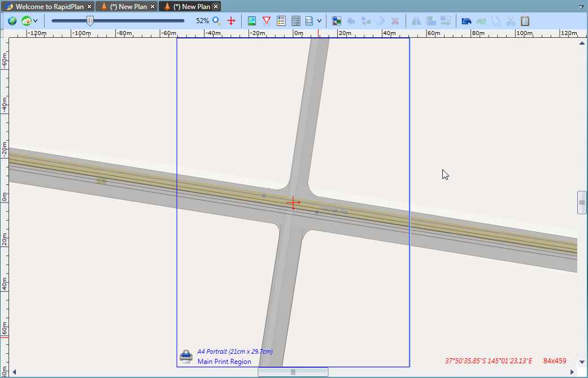Close the Welcome to RapidPlan tab

[x=89, y=7]
